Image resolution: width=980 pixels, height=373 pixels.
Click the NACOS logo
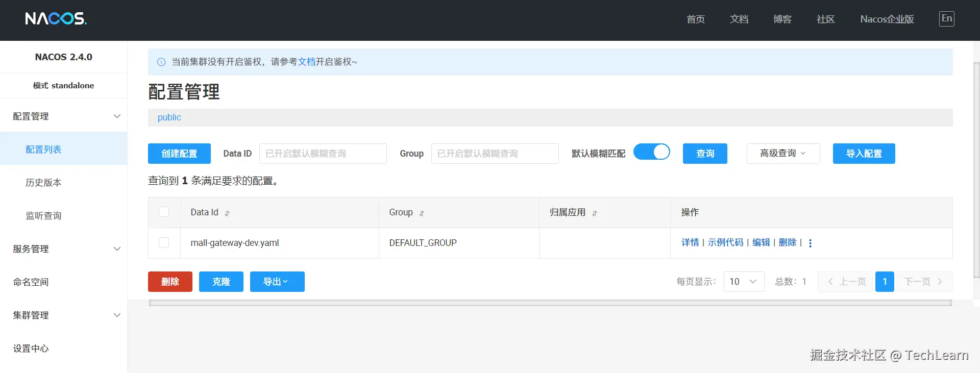pos(56,19)
